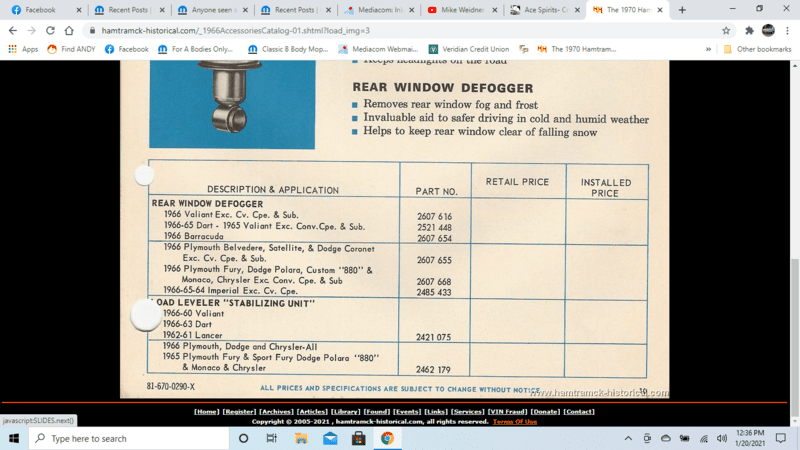Screen dimensions: 800x450
Task: Click the taskbar search box
Action: 129,438
